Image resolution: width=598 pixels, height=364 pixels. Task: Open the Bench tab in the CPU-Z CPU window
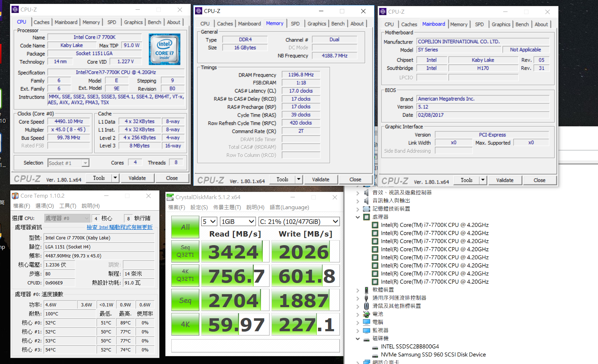[155, 22]
